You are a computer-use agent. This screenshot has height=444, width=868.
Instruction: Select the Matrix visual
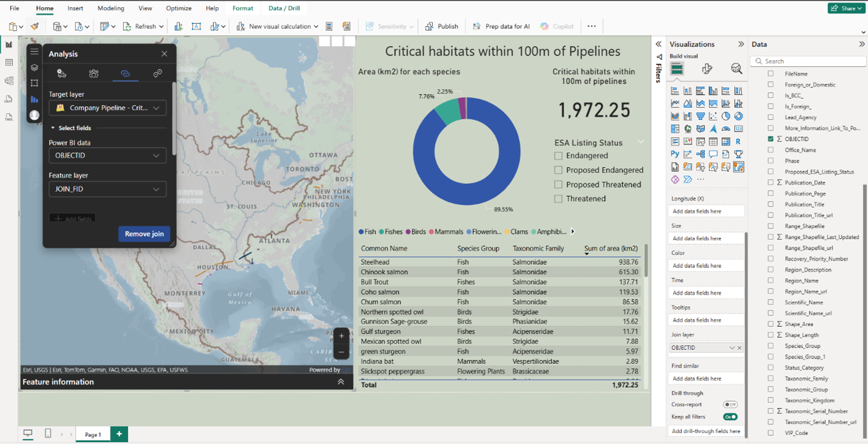726,142
